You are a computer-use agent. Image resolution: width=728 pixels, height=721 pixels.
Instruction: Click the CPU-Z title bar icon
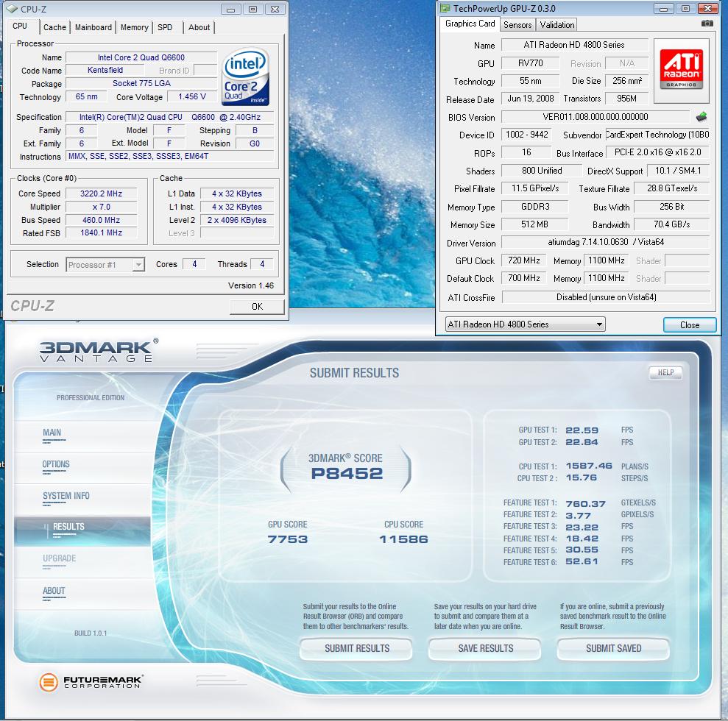tap(12, 9)
